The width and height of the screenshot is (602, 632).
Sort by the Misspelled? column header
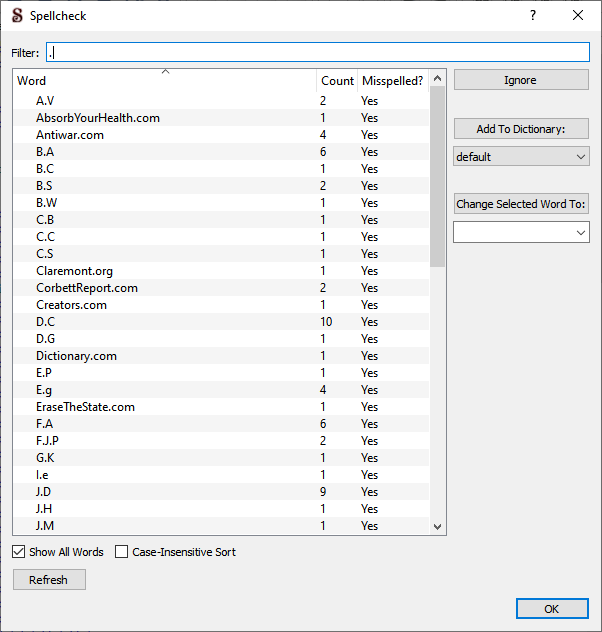point(392,81)
